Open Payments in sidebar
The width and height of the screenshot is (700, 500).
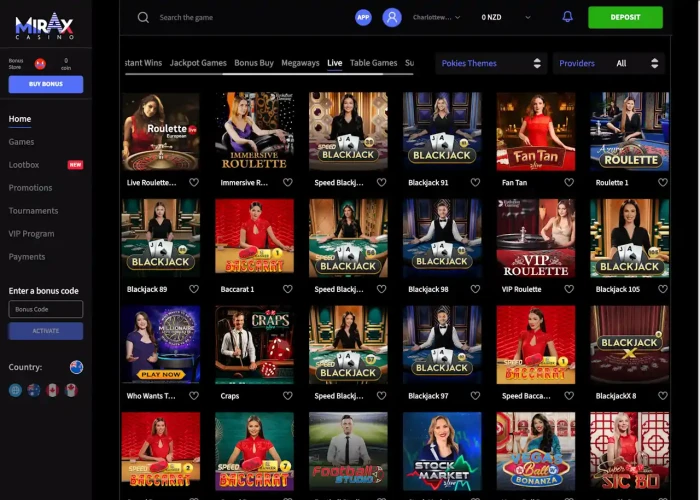(27, 257)
